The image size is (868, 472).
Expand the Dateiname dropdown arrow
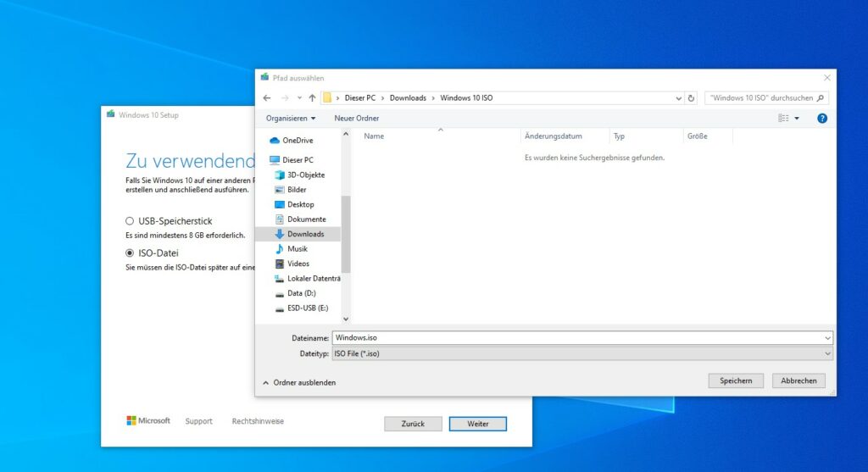pyautogui.click(x=827, y=338)
